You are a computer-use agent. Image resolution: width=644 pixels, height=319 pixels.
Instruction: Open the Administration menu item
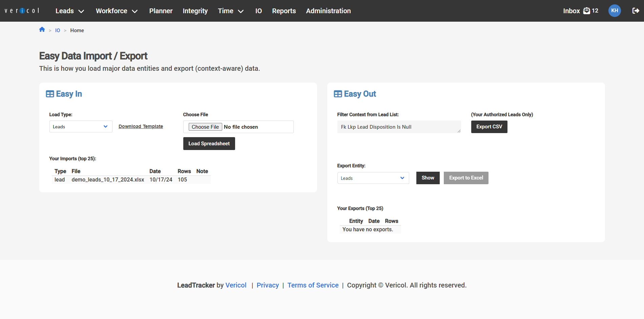click(328, 11)
